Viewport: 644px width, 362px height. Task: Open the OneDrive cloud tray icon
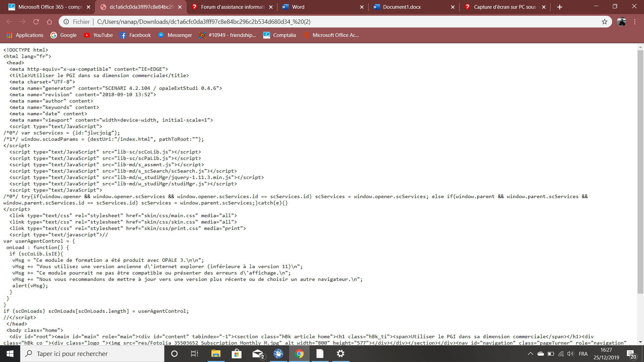tap(540, 354)
